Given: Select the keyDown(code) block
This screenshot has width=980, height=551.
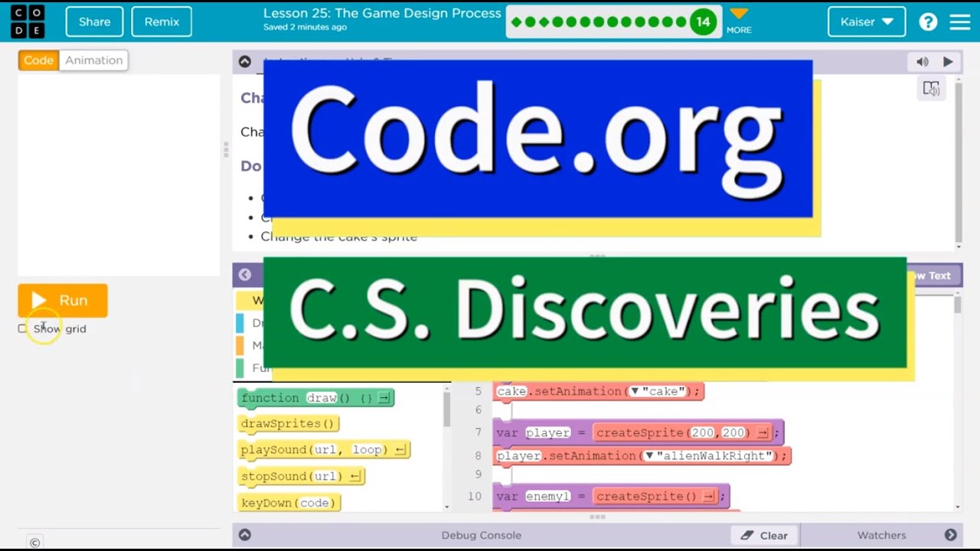Looking at the screenshot, I should point(289,503).
